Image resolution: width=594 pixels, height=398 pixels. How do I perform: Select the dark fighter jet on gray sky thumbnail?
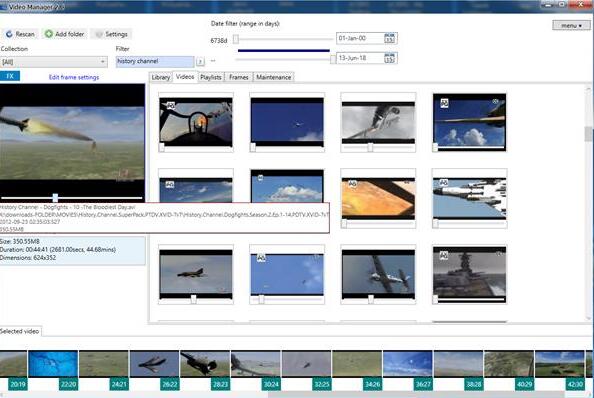tap(196, 274)
